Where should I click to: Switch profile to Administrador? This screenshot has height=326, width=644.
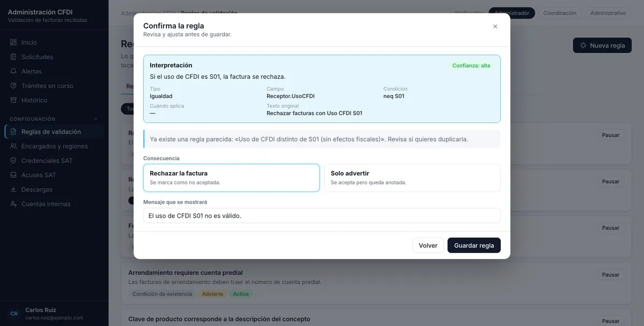coord(512,13)
